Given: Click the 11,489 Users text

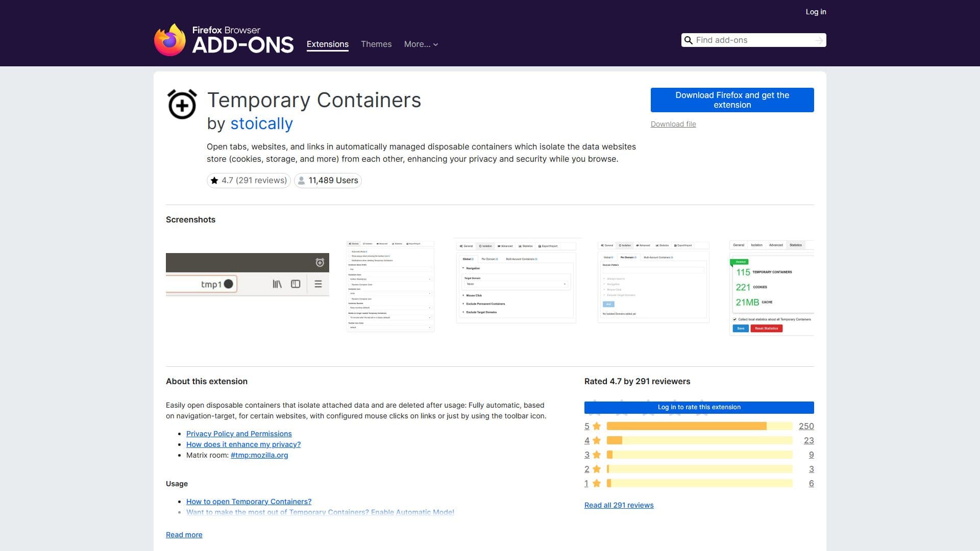Looking at the screenshot, I should point(333,181).
